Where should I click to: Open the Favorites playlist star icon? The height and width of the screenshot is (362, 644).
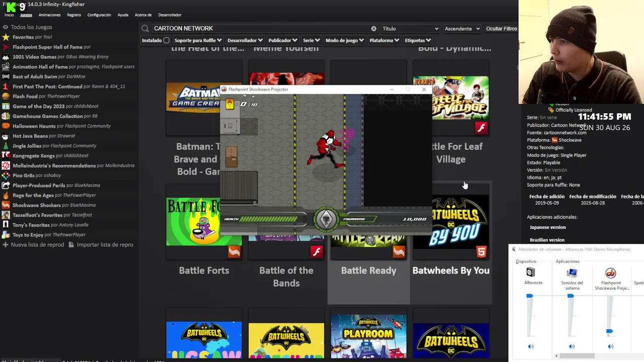point(6,37)
